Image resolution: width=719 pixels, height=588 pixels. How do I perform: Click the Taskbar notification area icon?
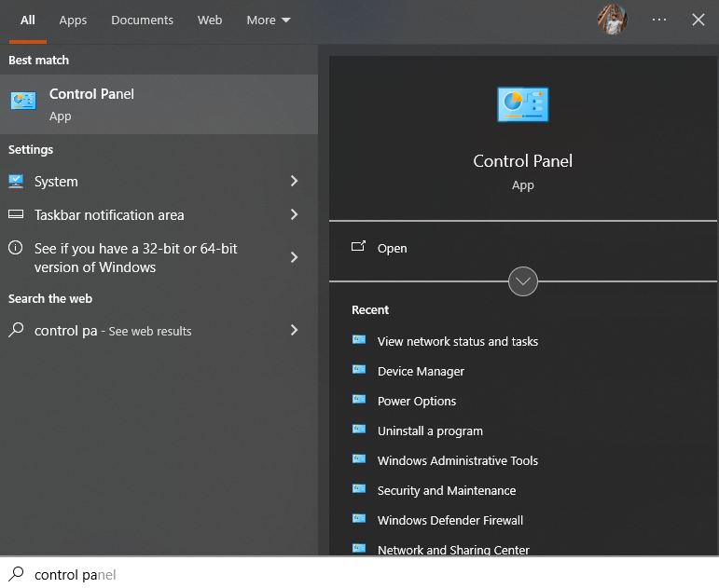point(16,214)
